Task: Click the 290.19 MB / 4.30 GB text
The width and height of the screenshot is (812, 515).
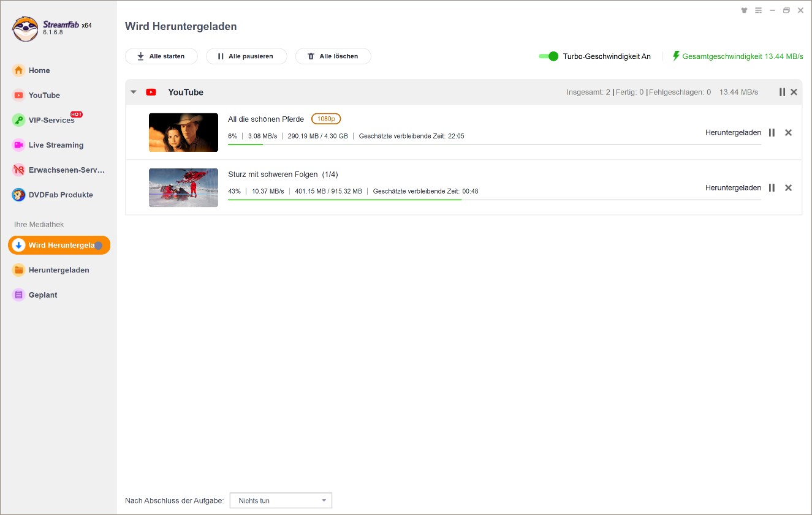Action: tap(317, 136)
